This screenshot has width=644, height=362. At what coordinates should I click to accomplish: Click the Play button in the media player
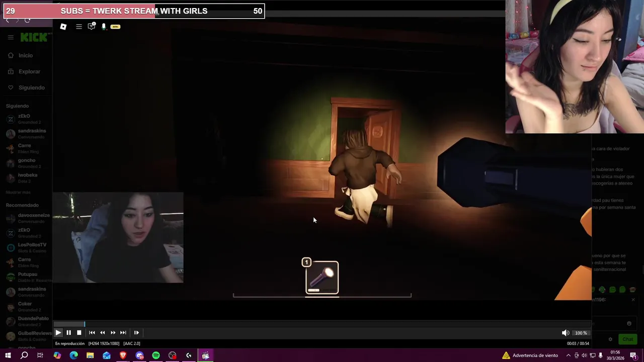coord(58,332)
